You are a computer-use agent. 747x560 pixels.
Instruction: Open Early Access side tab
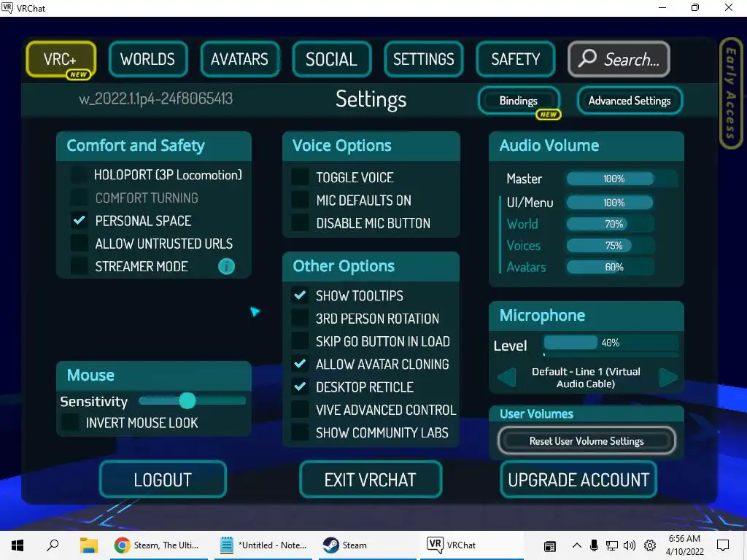click(730, 93)
